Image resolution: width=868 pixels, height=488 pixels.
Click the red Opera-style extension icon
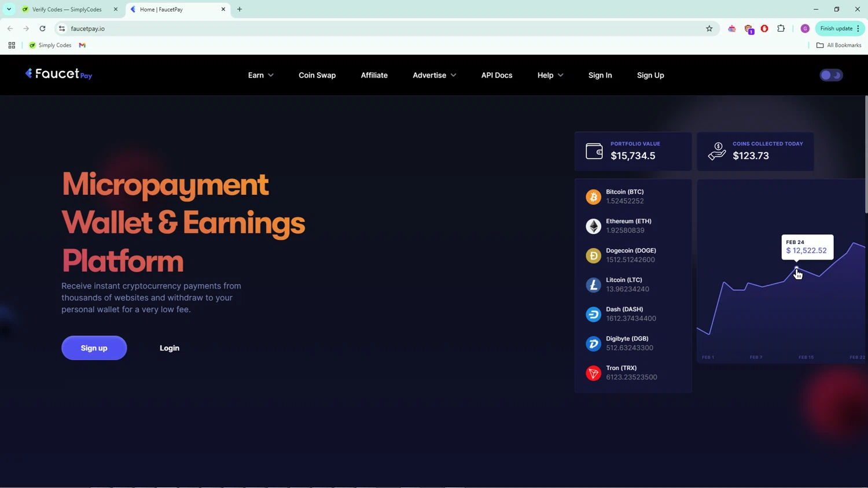764,28
